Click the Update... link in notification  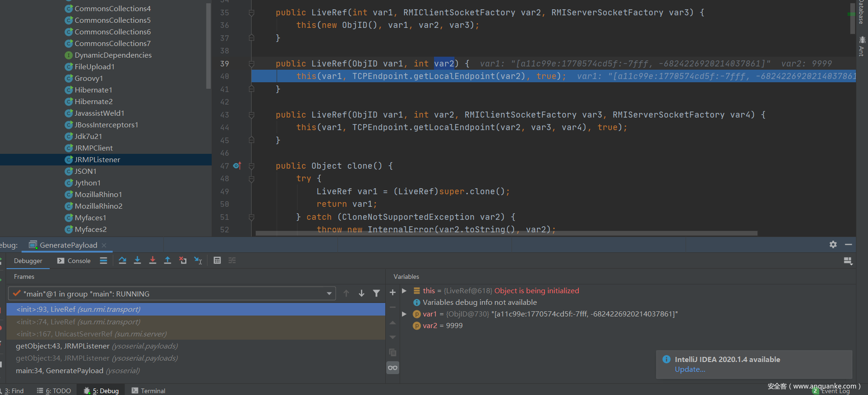[x=690, y=369]
